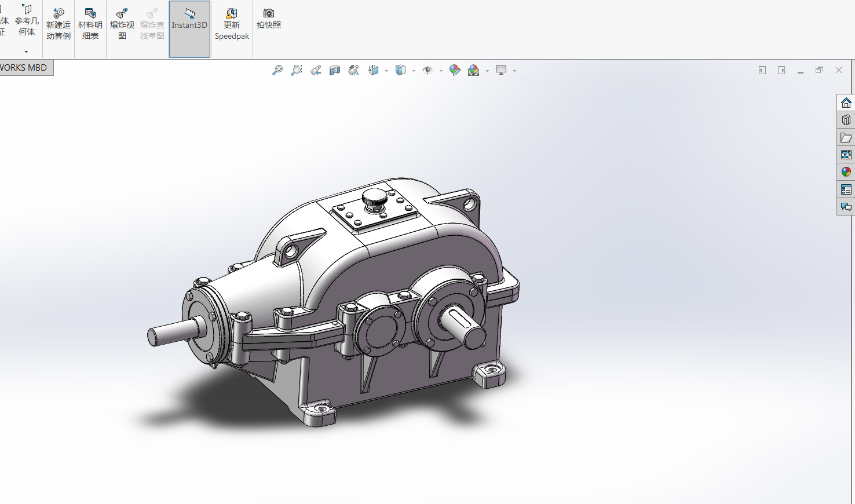Open the SOLIDWORKS Resources home tab
Screen dimensions: 855x504
tap(846, 103)
